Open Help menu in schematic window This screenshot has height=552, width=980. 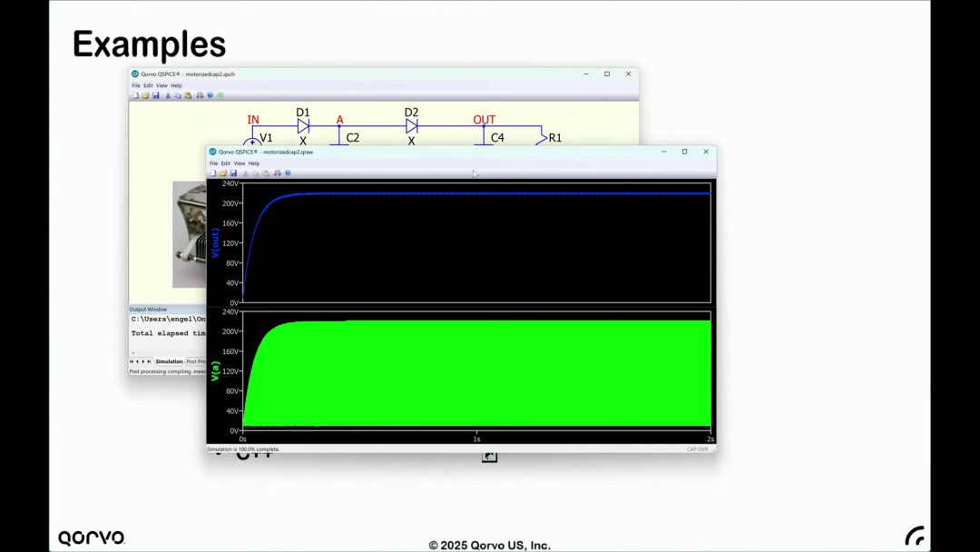176,85
